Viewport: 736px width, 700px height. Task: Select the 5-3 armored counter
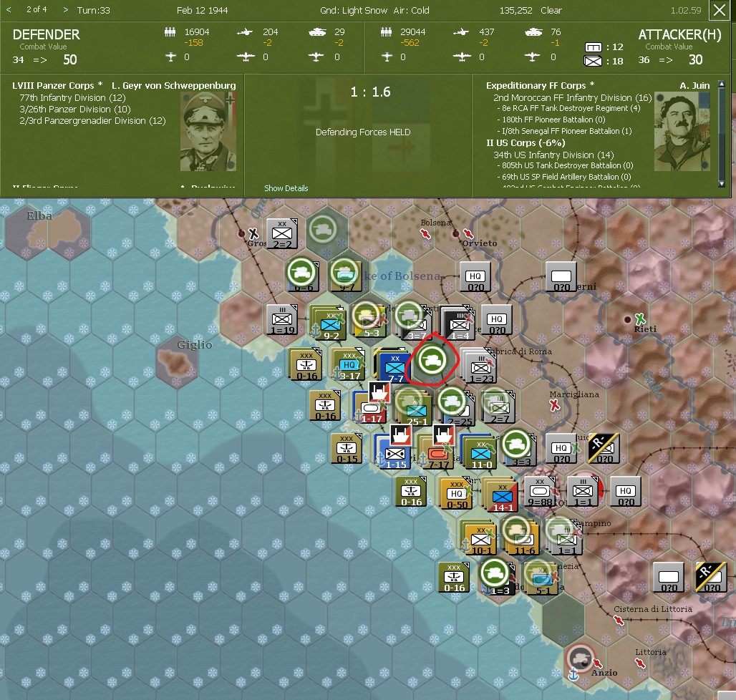[x=371, y=320]
